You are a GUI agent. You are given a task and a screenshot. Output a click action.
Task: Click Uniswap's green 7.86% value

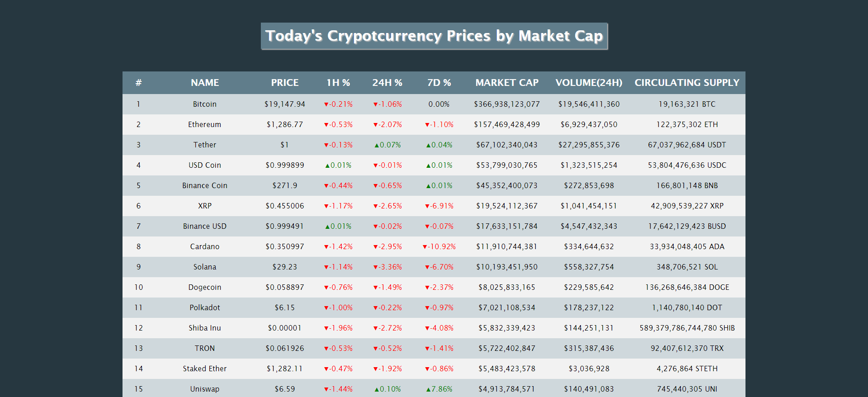(x=439, y=389)
